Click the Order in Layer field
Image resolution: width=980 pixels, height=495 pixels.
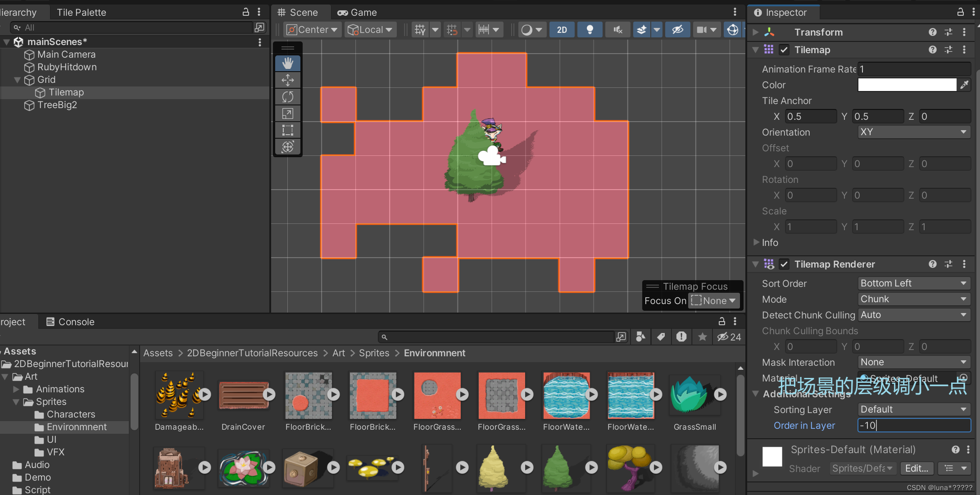(x=914, y=425)
